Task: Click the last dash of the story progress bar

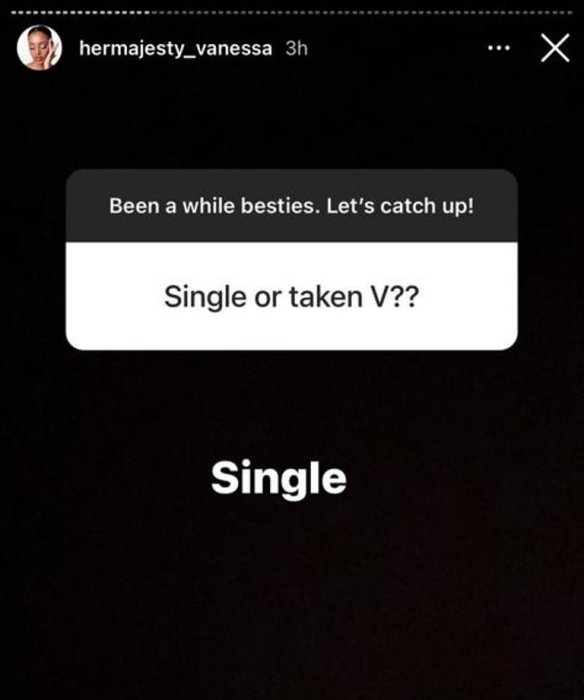Action: 570,12
